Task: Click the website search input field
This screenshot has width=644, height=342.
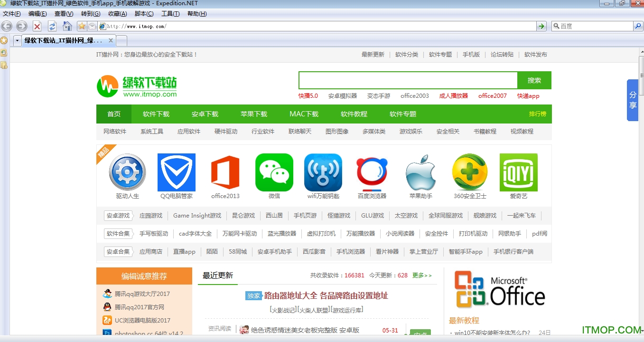Action: (x=408, y=80)
